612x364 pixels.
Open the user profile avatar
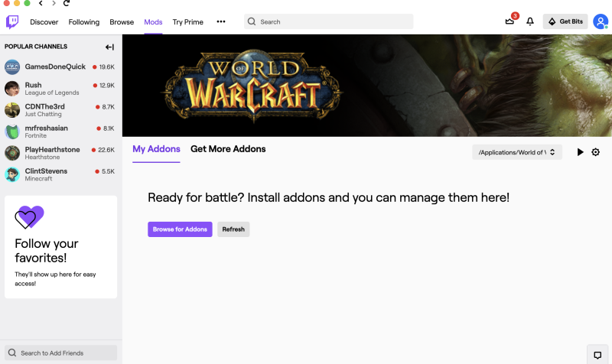point(601,21)
